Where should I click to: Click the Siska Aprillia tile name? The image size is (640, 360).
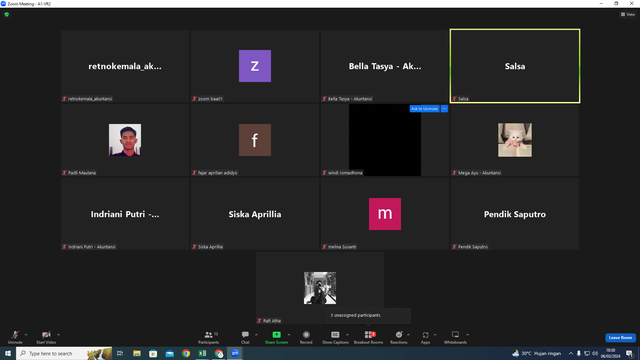click(x=255, y=214)
